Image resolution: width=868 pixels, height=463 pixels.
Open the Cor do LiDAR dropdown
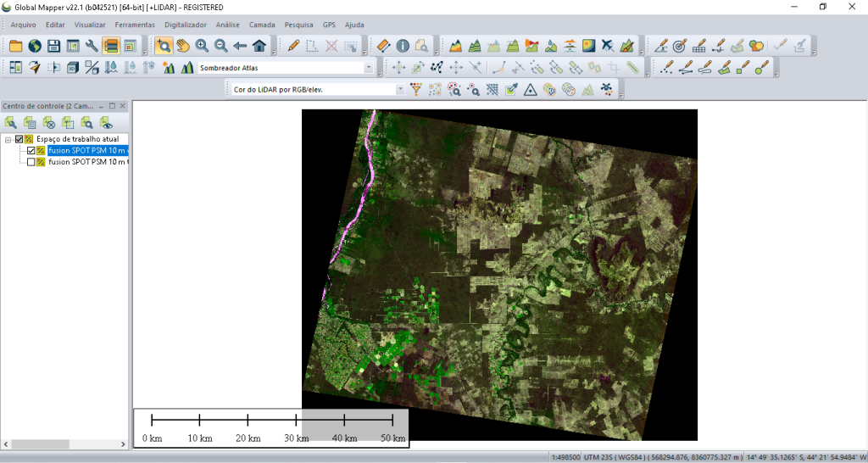[400, 89]
